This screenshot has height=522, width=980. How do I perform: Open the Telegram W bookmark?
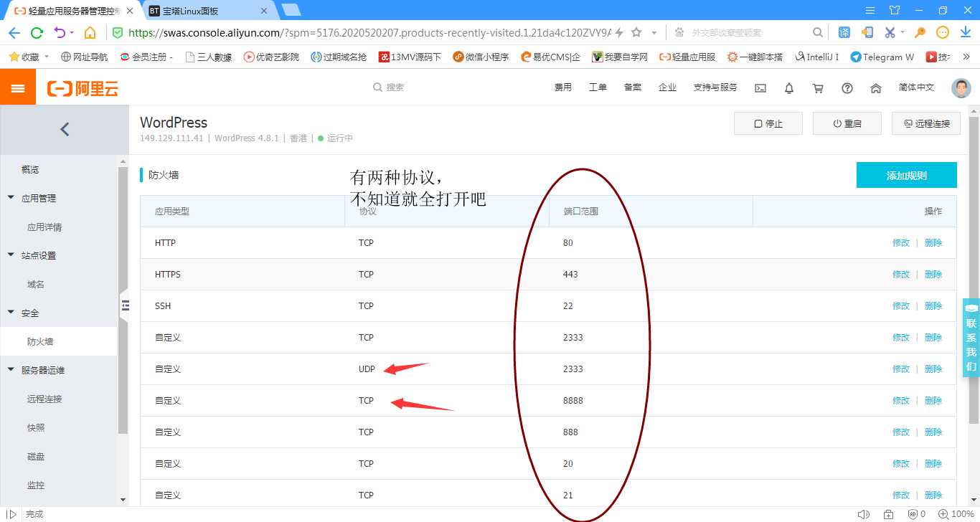point(882,57)
